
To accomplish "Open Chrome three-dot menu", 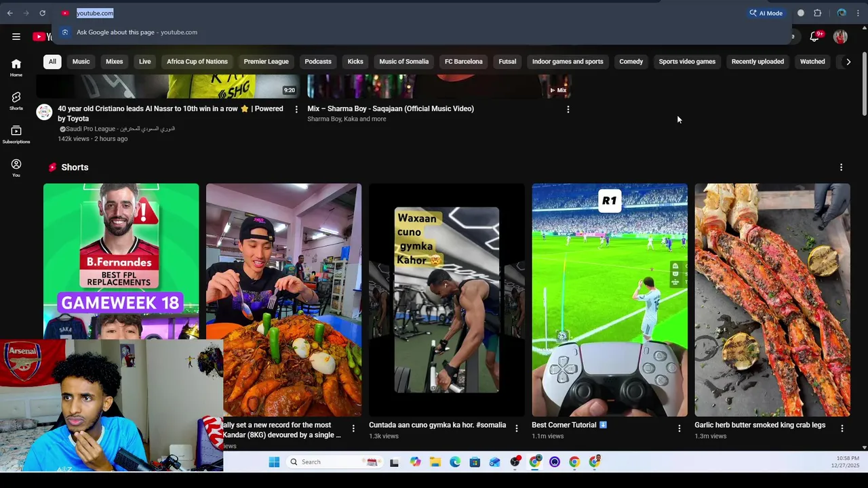I will click(859, 13).
